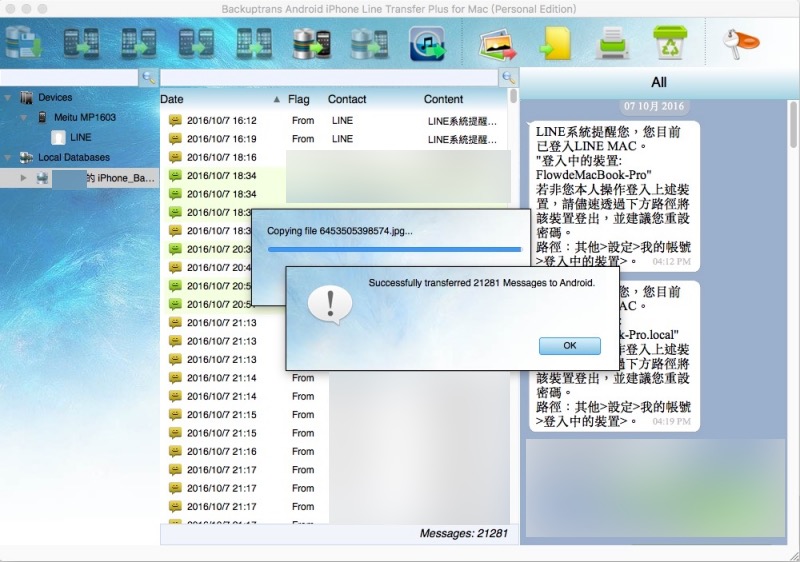Viewport: 800px width, 562px height.
Task: Select LINE under Meitu MP1603
Action: [x=81, y=137]
